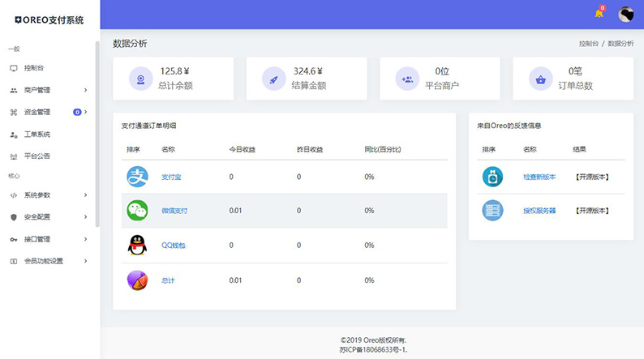
Task: Click the 0位 platform merchants value
Action: (442, 71)
